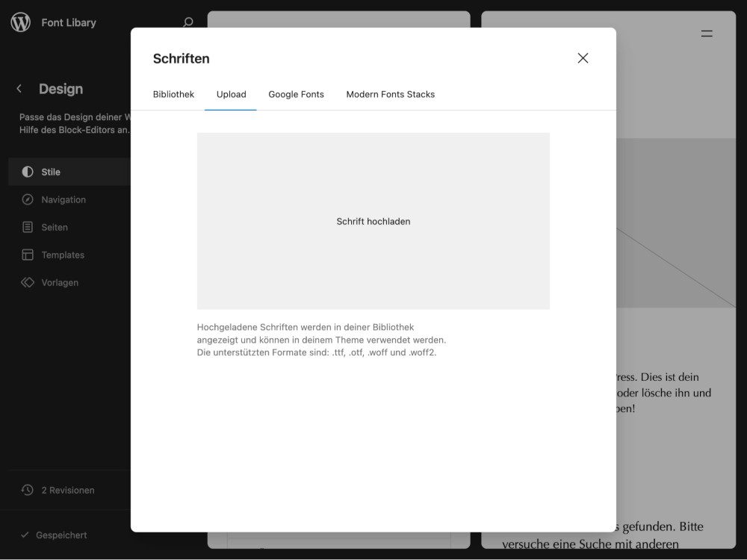Open the 2 Revisionen history
This screenshot has width=747, height=560.
click(67, 491)
